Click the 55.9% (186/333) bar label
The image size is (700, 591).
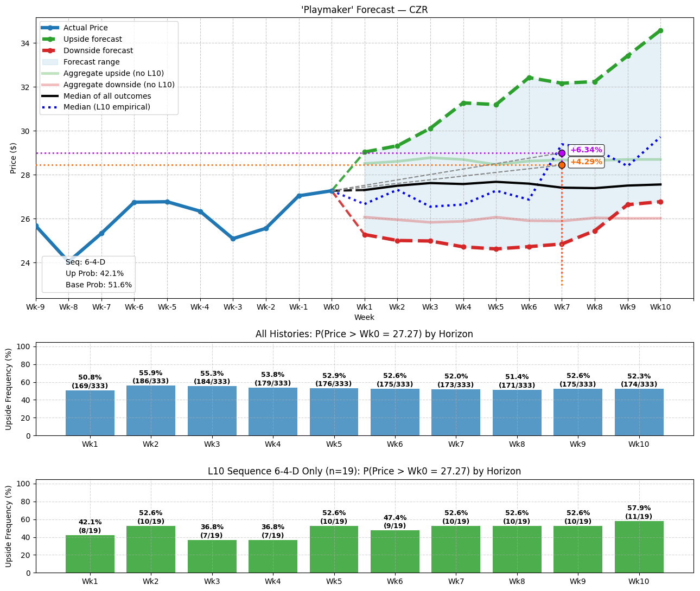pyautogui.click(x=151, y=377)
